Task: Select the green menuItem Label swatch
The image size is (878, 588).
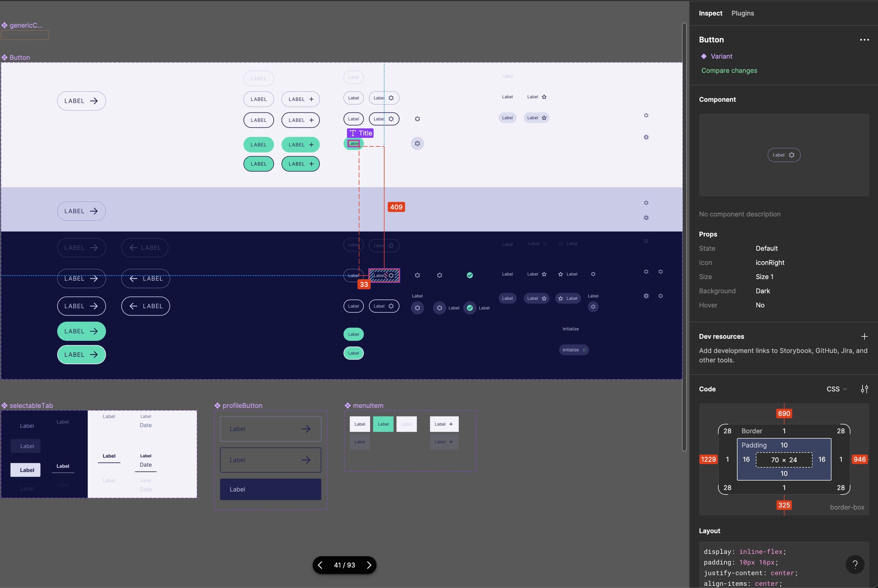Action: [383, 424]
